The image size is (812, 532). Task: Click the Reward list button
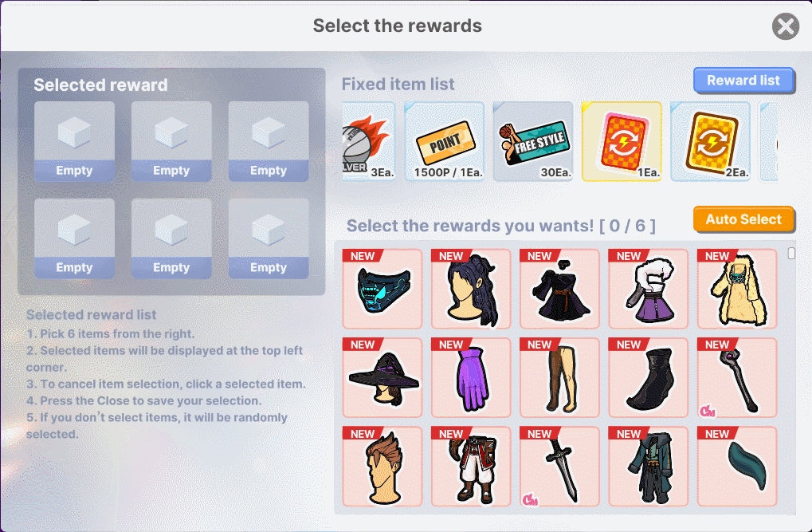743,81
